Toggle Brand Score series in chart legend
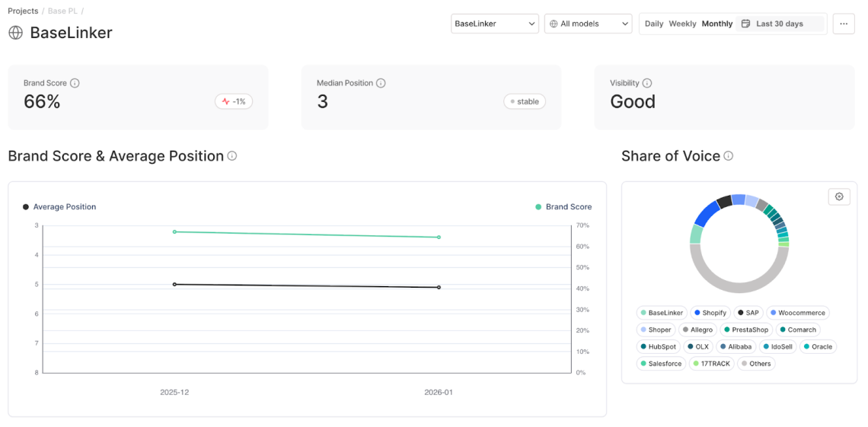The height and width of the screenshot is (427, 868). tap(563, 207)
